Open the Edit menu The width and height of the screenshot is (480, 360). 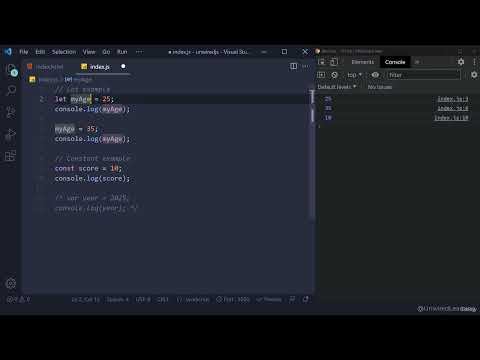[x=40, y=52]
